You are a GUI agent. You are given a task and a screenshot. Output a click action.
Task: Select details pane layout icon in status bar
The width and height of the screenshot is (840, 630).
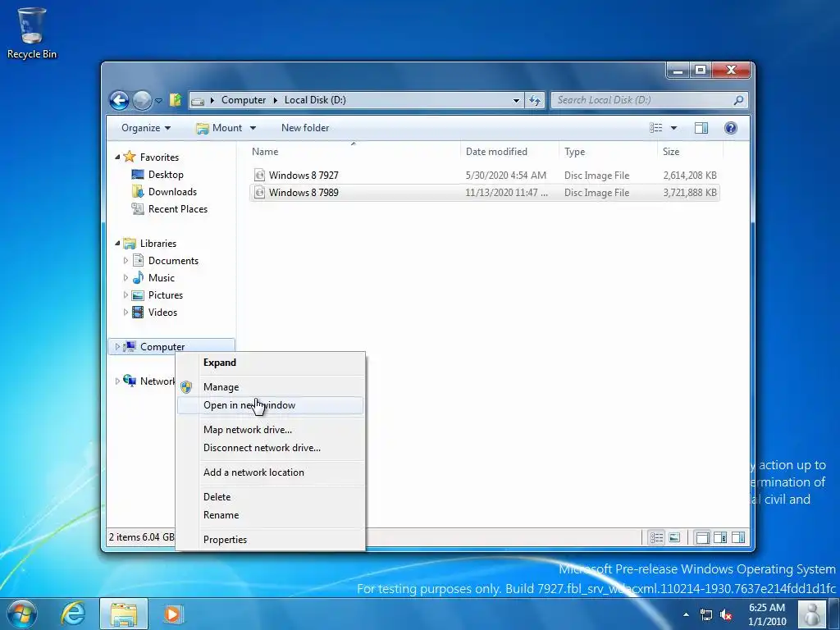click(x=720, y=537)
